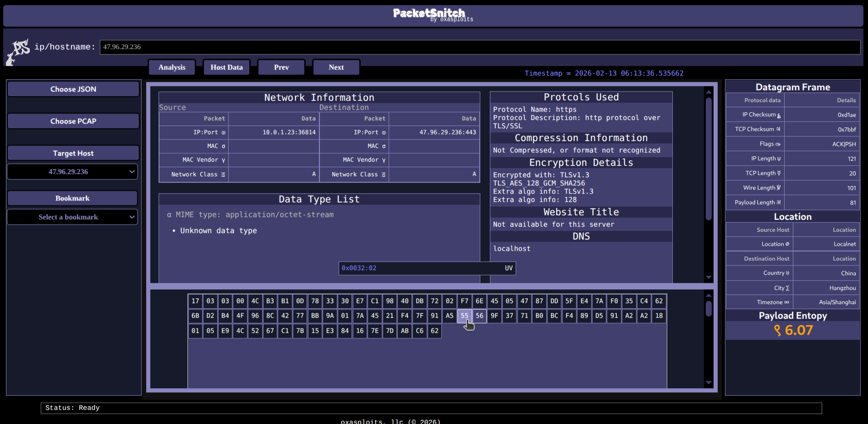Screen dimensions: 868x424
Task: Click the UV button beside 0x0032:02
Action: coord(509,268)
